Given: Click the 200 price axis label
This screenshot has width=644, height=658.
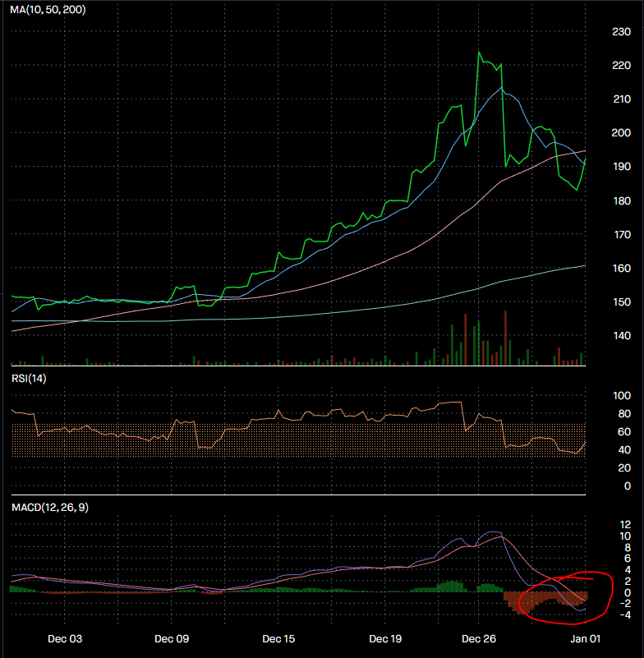Looking at the screenshot, I should pyautogui.click(x=621, y=132).
